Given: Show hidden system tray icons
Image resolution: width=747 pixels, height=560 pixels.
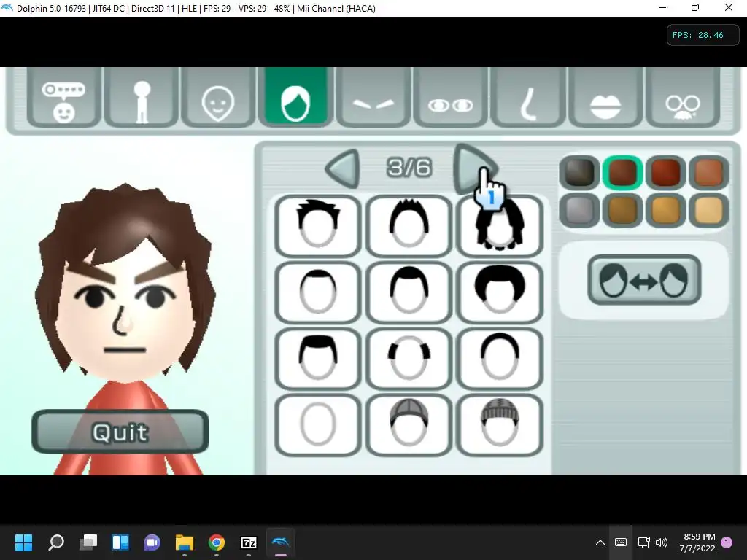Looking at the screenshot, I should tap(600, 542).
